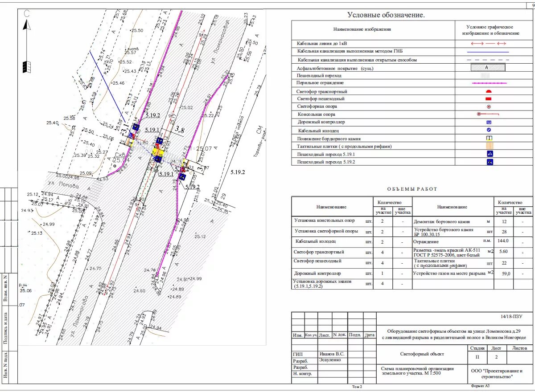535x392 pixels.
Task: Select 'Установка светофорной опоры' table row
Action: [352, 232]
